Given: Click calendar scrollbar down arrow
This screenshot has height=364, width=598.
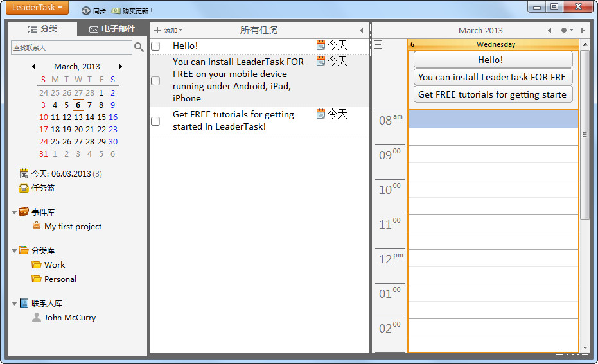Looking at the screenshot, I should [585, 347].
